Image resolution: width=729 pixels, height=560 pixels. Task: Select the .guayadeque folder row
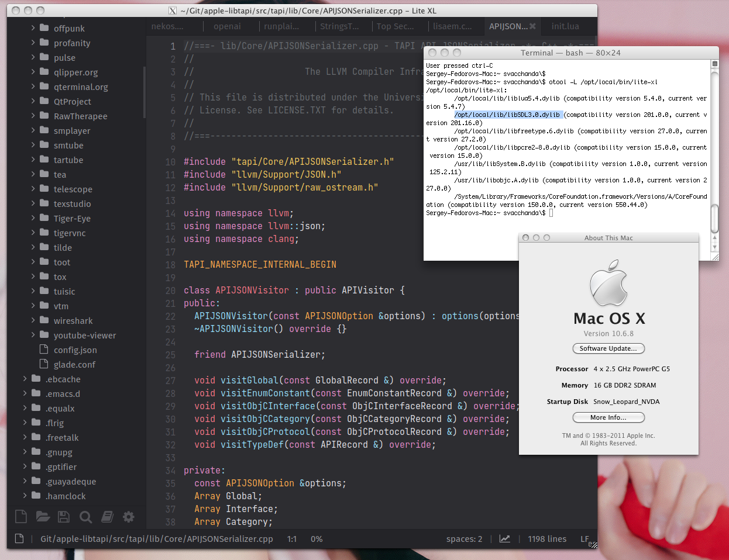click(76, 481)
